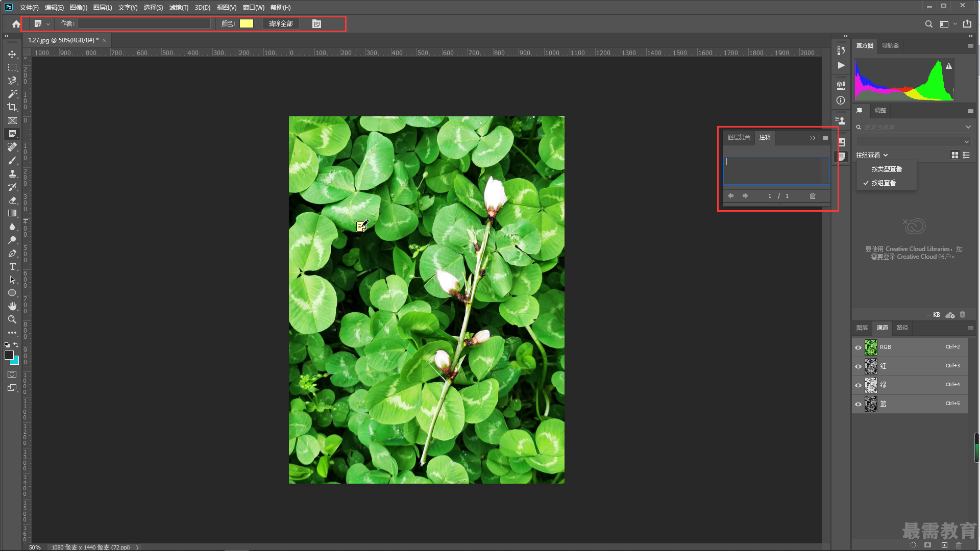Go to the next note arrow
The image size is (980, 551).
(745, 196)
